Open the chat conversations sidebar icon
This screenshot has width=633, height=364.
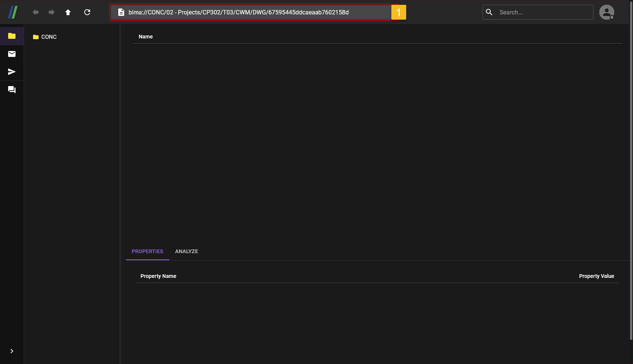(12, 90)
